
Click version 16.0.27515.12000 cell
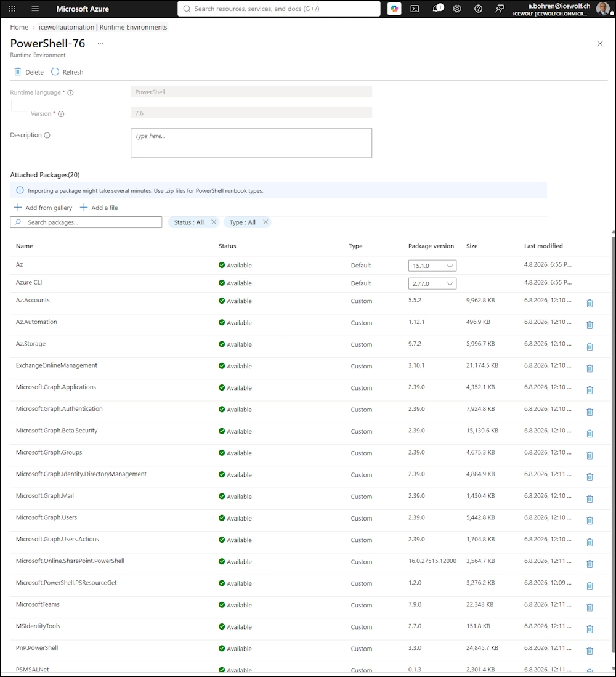point(432,561)
